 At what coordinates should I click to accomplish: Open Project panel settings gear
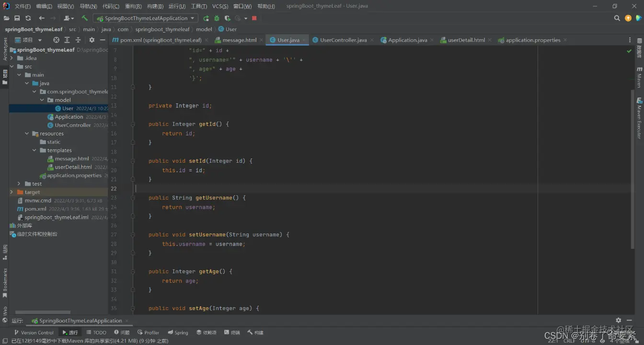[92, 40]
